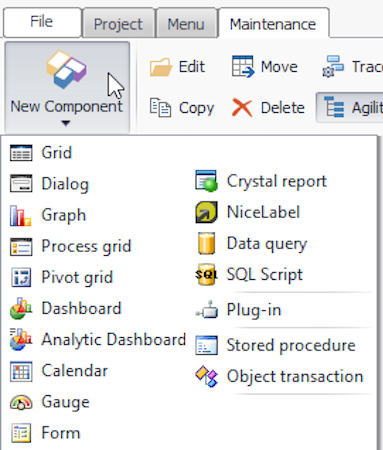Viewport: 383px width, 450px height.
Task: Click the Delete red X button
Action: tap(268, 108)
